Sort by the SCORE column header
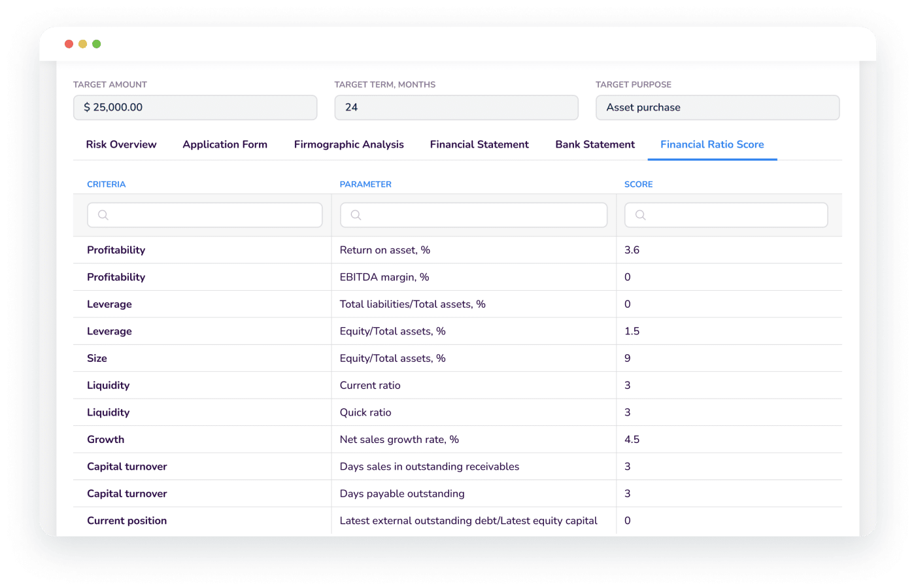The width and height of the screenshot is (916, 588). [638, 184]
